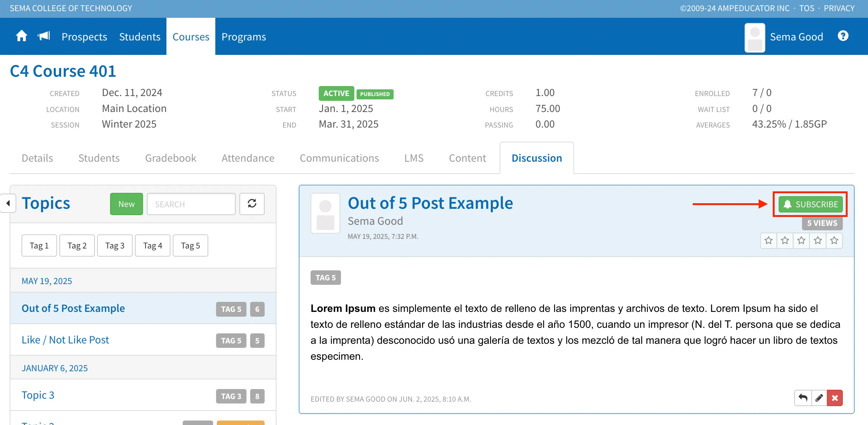The height and width of the screenshot is (425, 868).
Task: Open the Like / Not Like Post topic
Action: point(65,340)
